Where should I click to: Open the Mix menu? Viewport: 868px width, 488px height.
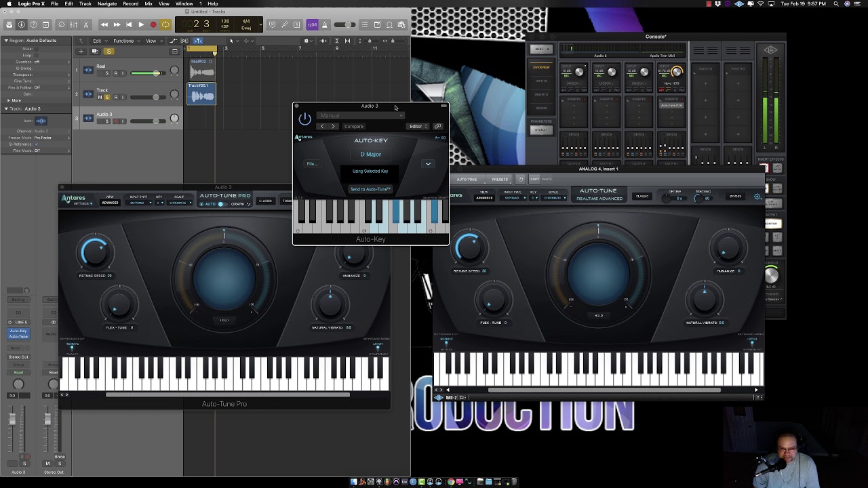(x=149, y=3)
